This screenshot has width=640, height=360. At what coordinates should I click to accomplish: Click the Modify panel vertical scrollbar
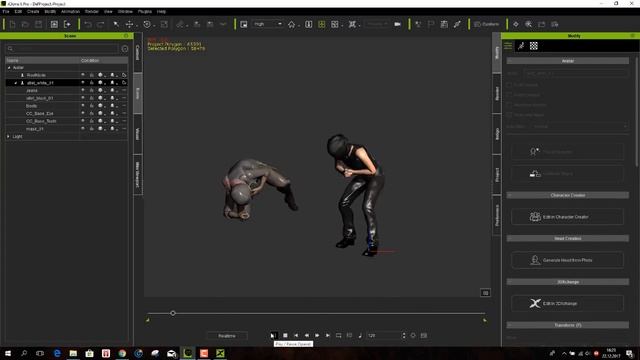point(636,110)
